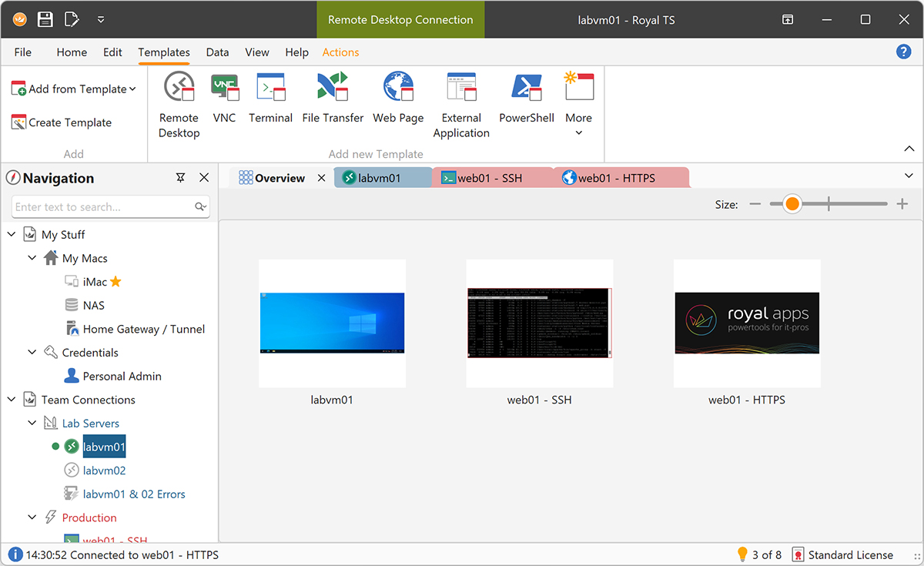Open the View menu
This screenshot has width=924, height=566.
[256, 52]
